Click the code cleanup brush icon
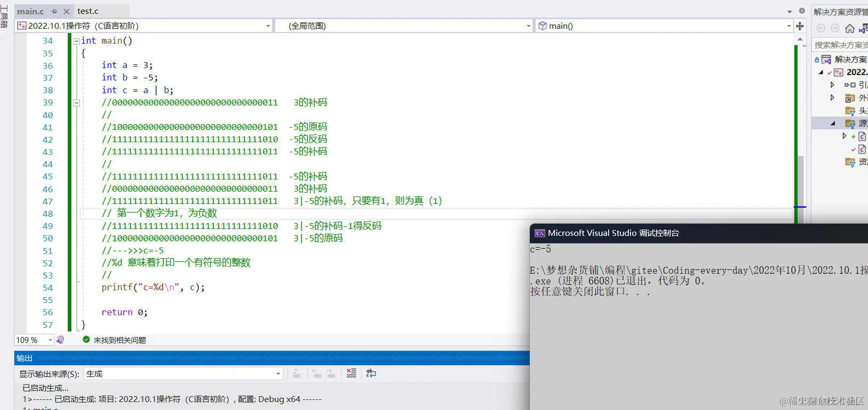Viewport: 868px width, 410px height. [x=60, y=340]
